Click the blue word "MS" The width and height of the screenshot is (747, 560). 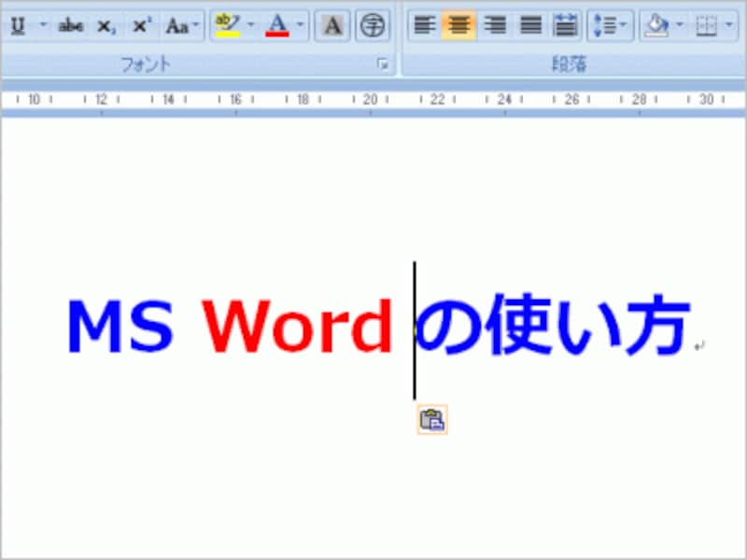click(x=120, y=326)
